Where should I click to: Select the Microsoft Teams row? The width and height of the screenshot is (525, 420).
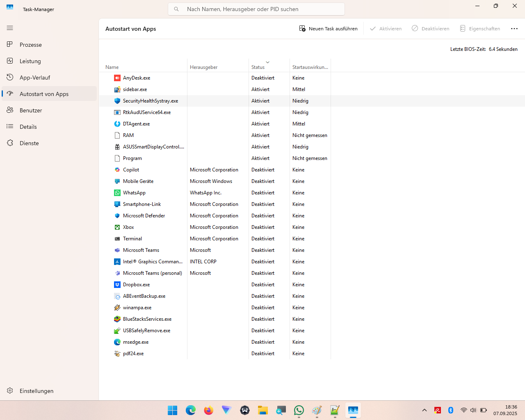pos(215,250)
